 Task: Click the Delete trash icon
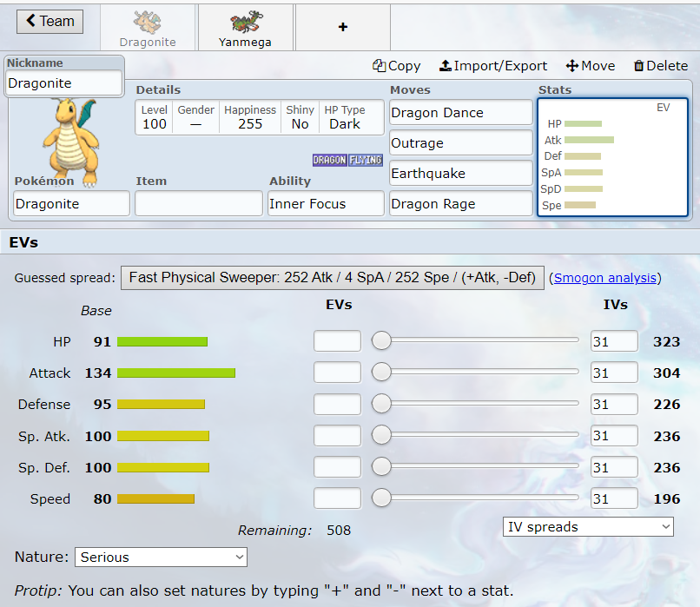coord(639,66)
